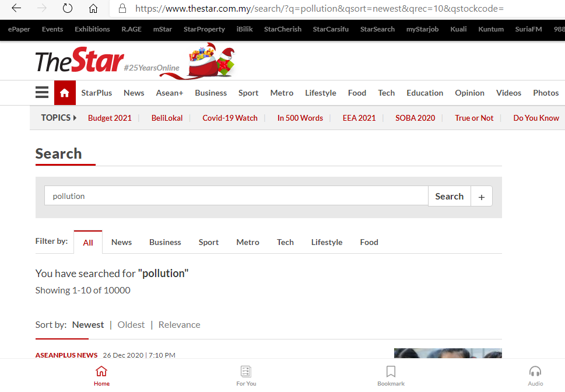The width and height of the screenshot is (565, 392).
Task: Open Business in the main navigation
Action: coord(211,93)
